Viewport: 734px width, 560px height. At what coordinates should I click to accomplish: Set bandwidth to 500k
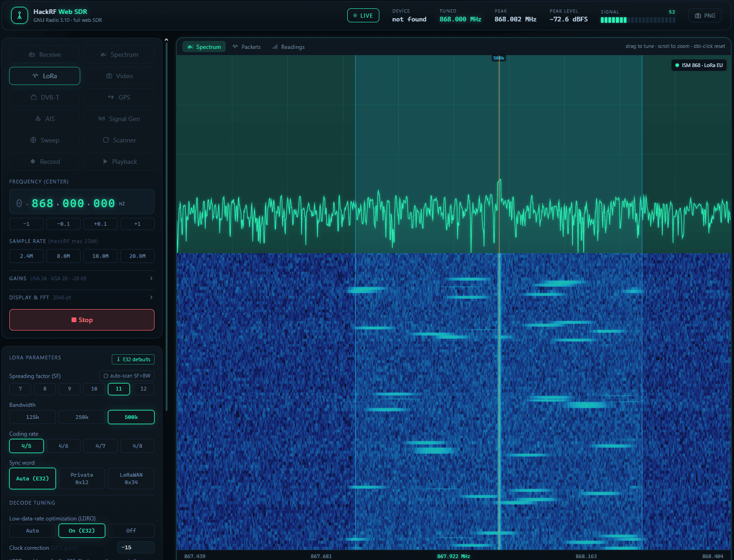[131, 417]
